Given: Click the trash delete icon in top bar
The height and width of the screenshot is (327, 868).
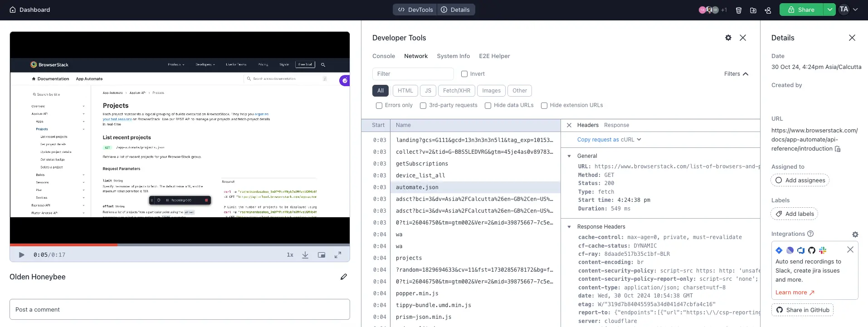Looking at the screenshot, I should 739,10.
